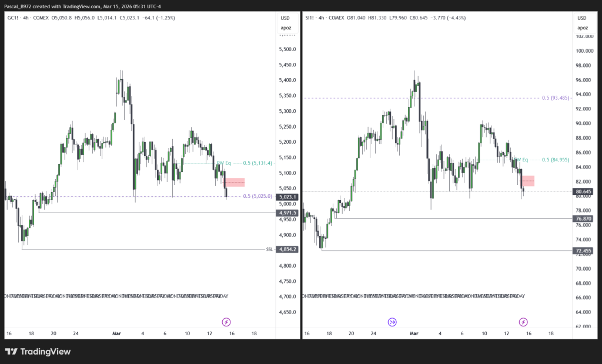
Task: Open the apoz unit selector on silver chart
Action: [x=582, y=28]
